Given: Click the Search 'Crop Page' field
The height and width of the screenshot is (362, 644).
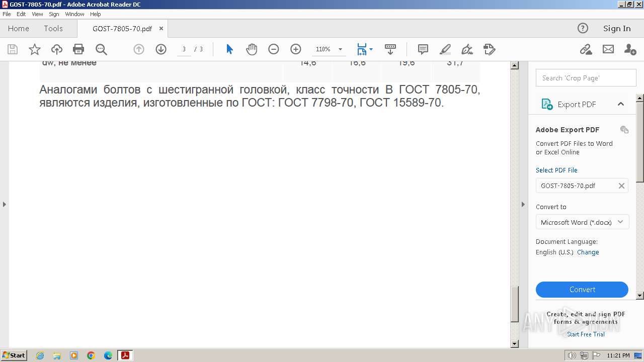Looking at the screenshot, I should click(x=586, y=78).
